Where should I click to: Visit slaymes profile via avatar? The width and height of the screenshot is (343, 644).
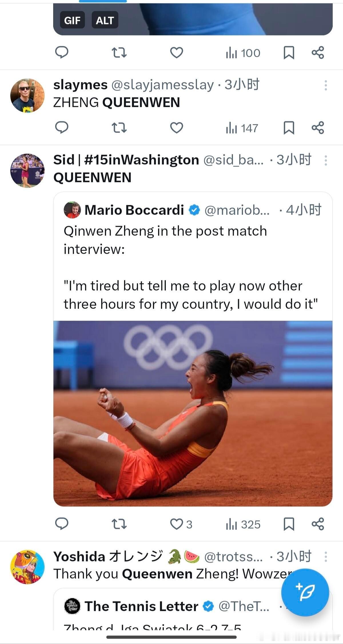click(27, 95)
